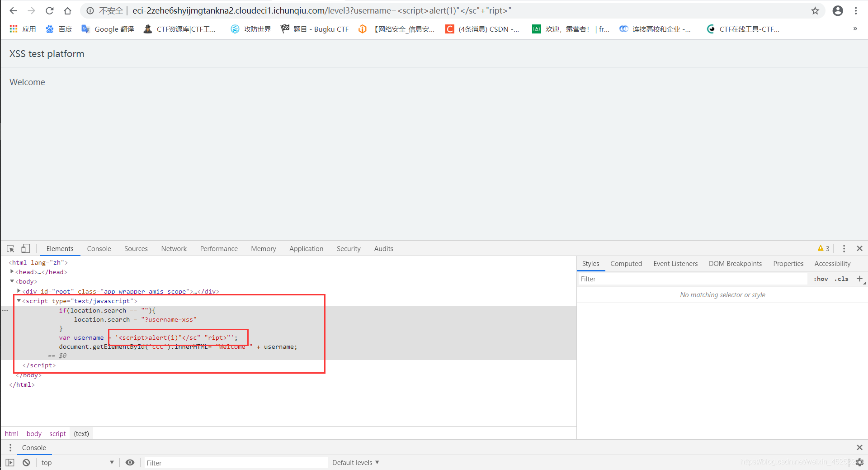Collapse the body element node
Screen dimensions: 868x470
click(x=12, y=281)
